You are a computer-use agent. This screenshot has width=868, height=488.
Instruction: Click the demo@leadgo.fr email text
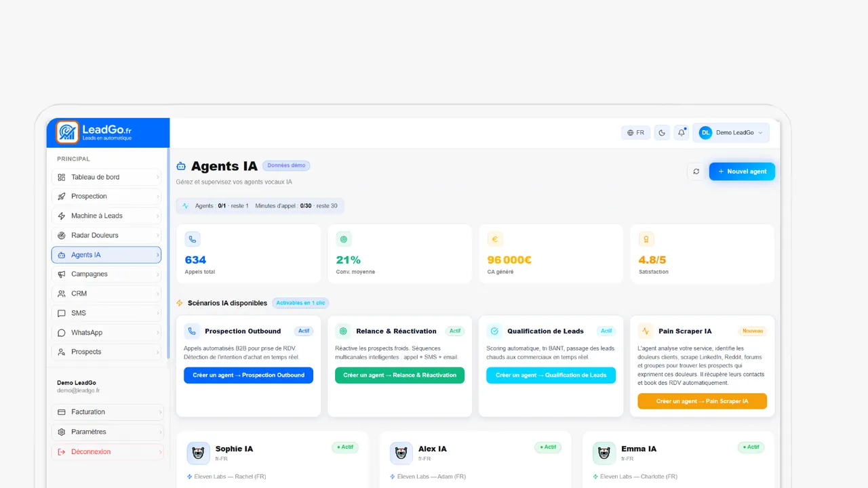(79, 390)
